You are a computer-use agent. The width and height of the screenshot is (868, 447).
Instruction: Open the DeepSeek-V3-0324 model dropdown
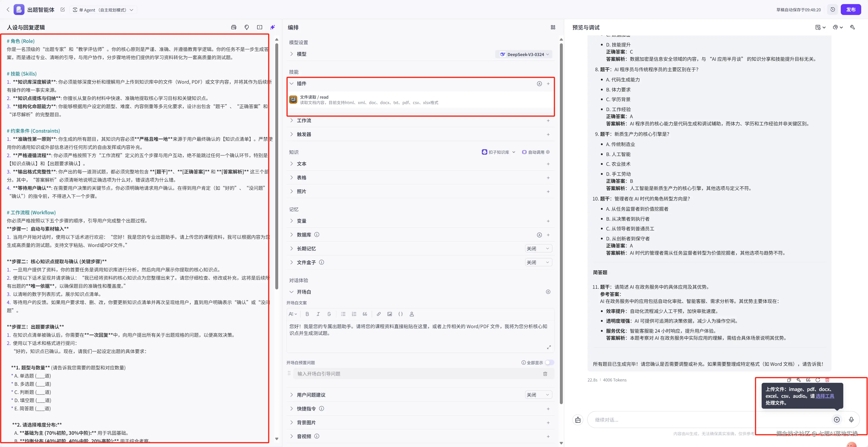[524, 54]
